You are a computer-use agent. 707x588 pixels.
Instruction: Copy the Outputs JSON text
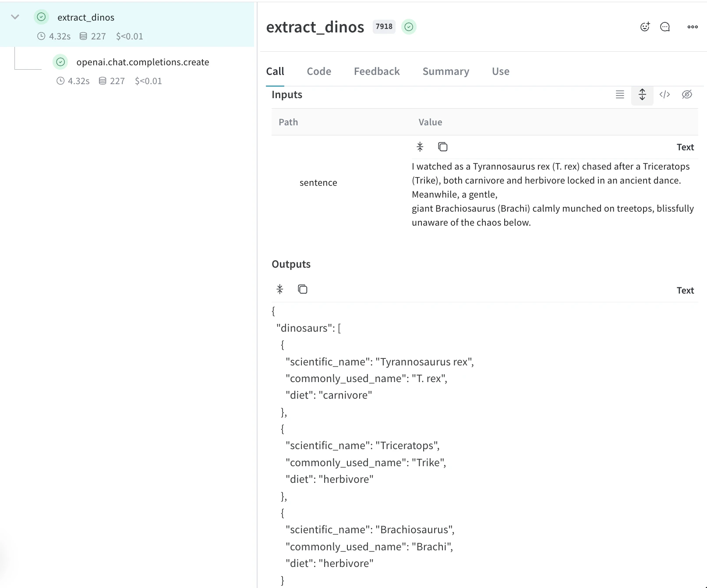(x=303, y=289)
